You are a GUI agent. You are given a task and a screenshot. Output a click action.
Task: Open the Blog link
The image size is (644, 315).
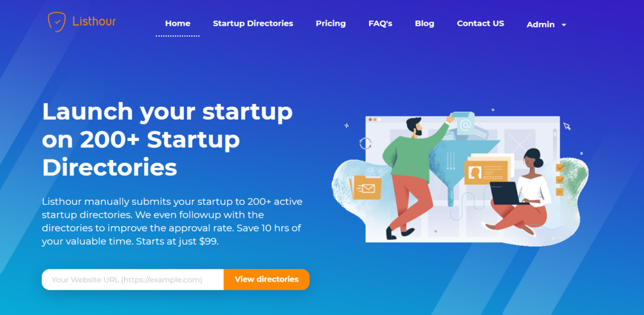tap(425, 24)
